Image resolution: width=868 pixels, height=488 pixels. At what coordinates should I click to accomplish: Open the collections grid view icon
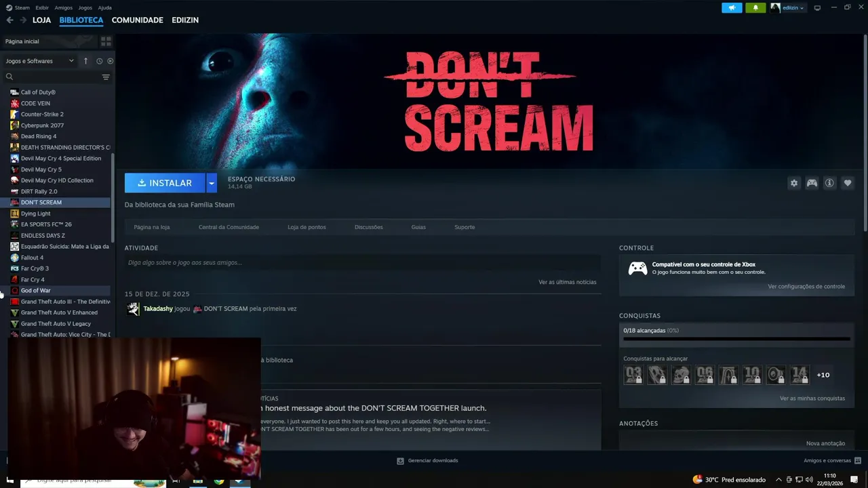[x=106, y=41]
